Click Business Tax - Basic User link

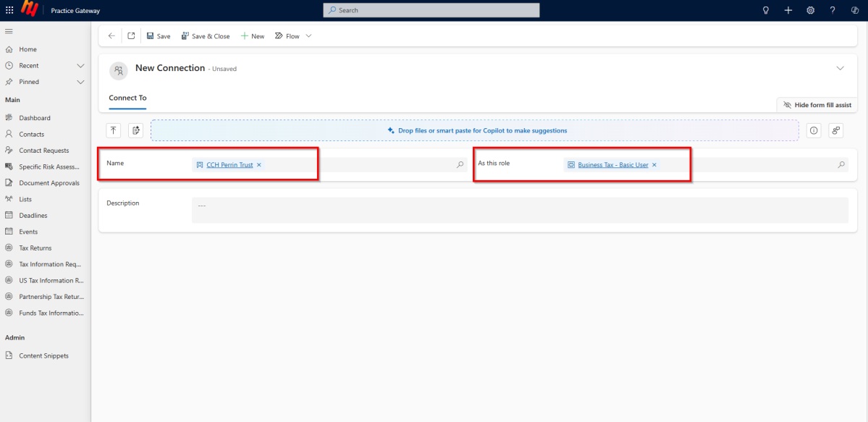point(612,165)
